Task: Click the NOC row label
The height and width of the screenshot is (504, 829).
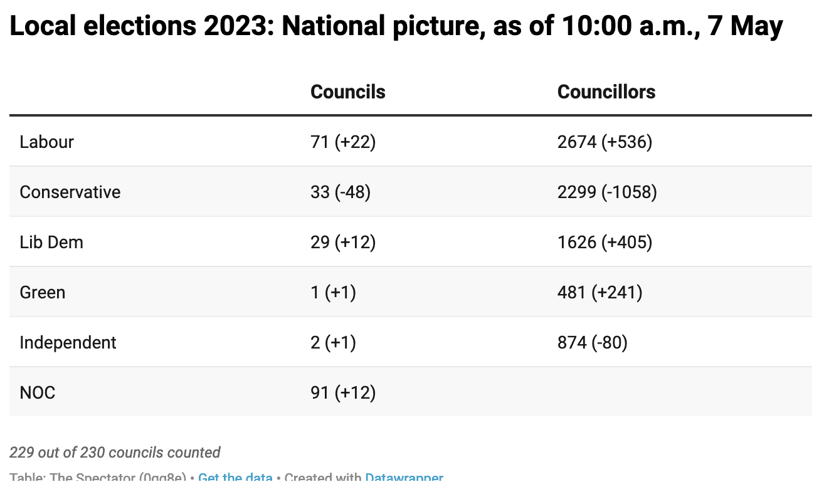Action: [x=38, y=392]
